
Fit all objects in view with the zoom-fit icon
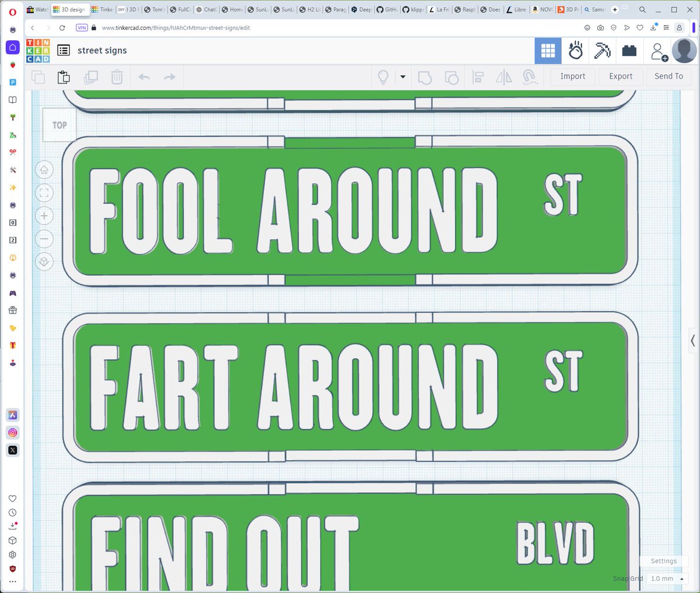click(44, 192)
